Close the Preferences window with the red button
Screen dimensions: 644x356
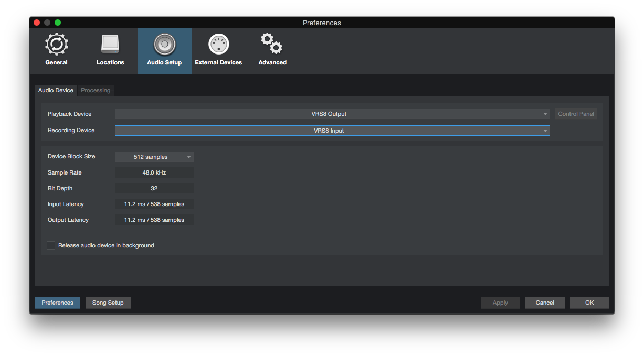click(37, 23)
